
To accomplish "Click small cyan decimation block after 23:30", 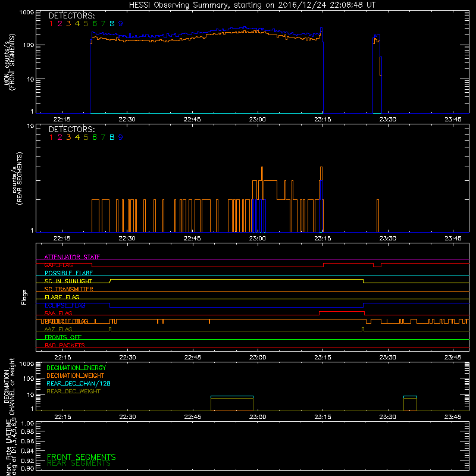I will [x=410, y=397].
